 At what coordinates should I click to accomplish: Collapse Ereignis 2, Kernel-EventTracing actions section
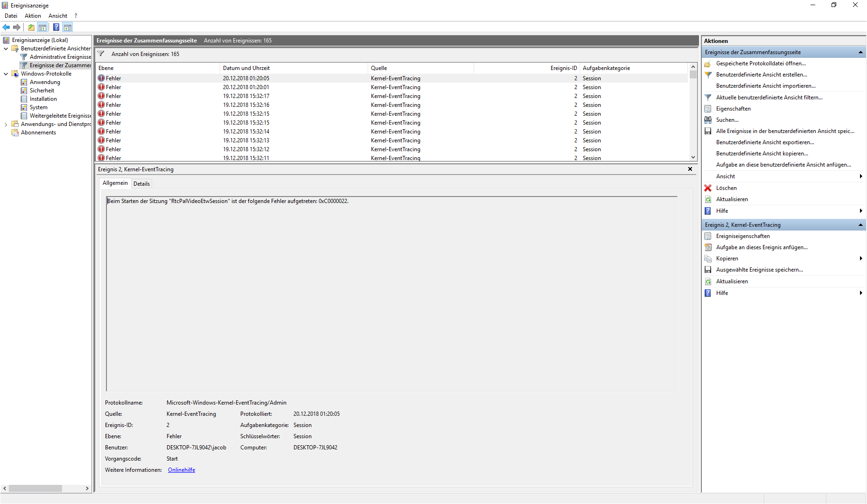860,225
